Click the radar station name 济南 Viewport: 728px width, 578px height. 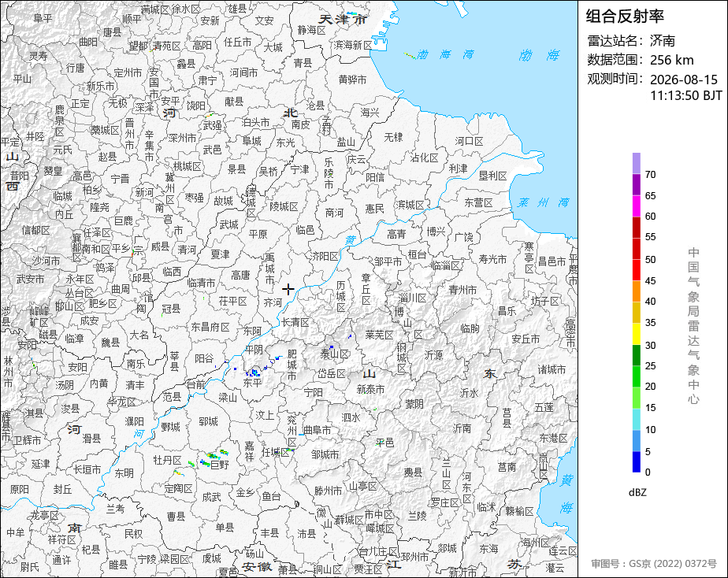662,40
